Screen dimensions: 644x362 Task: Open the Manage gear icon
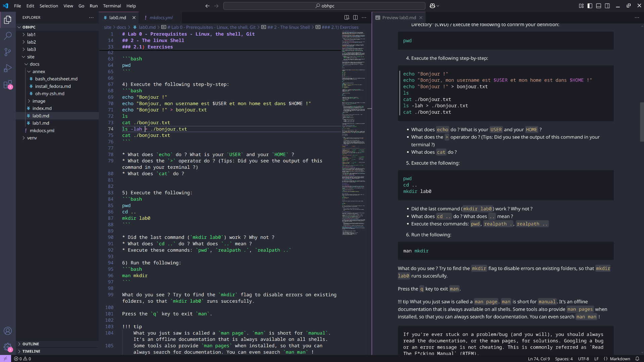[8, 347]
